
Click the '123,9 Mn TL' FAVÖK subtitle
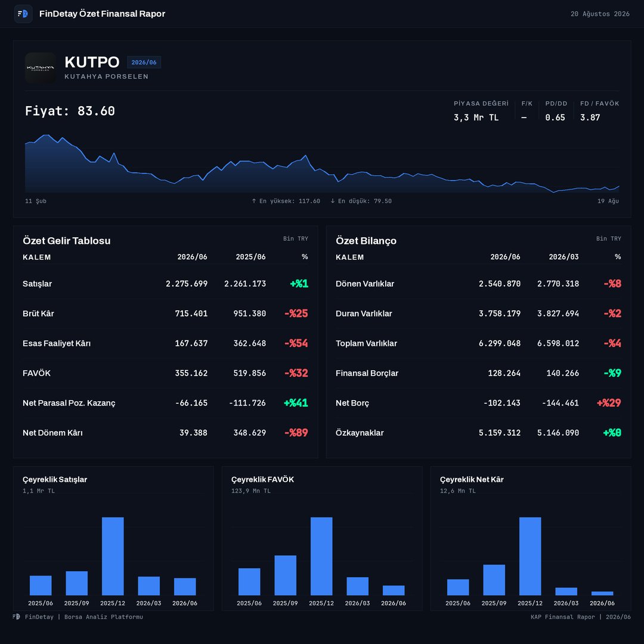pyautogui.click(x=251, y=491)
